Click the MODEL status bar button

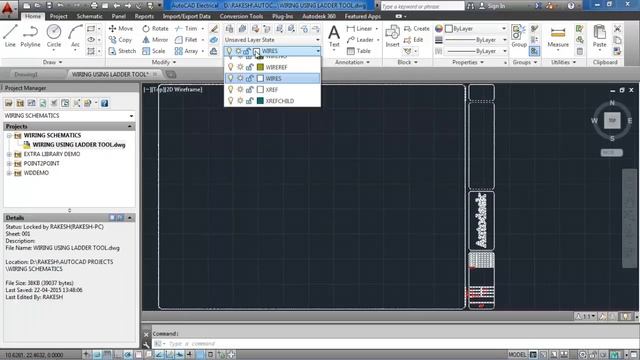point(517,354)
